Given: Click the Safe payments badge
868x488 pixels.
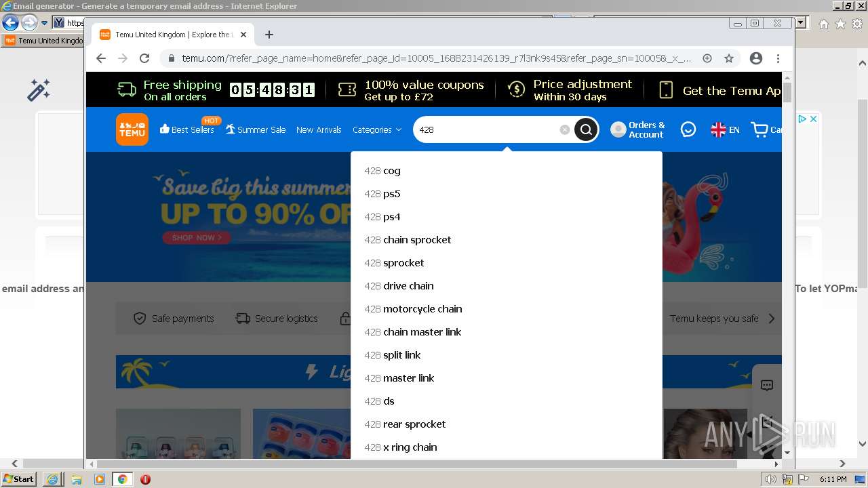Looking at the screenshot, I should 174,319.
